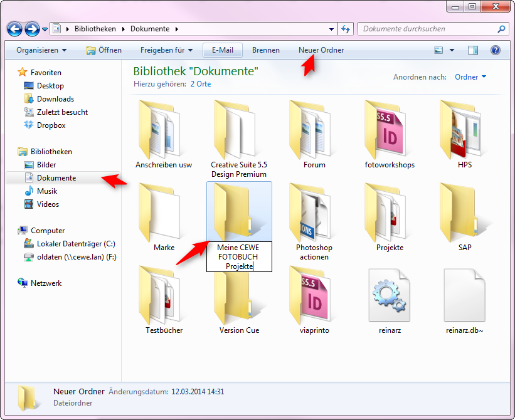Click the Änderungsdatum value in details pane

click(198, 392)
